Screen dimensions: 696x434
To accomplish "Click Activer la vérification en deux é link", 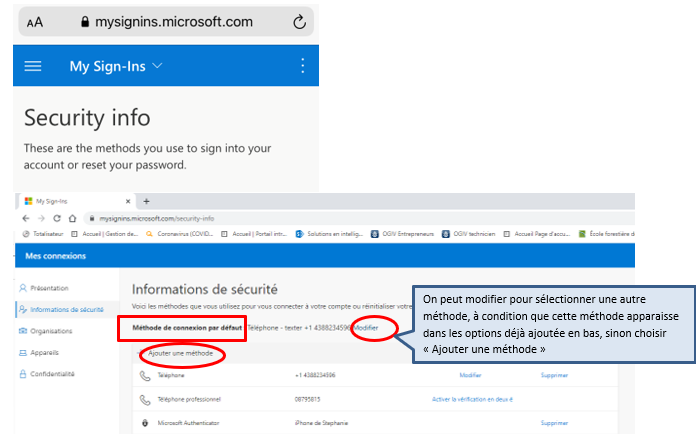I will [x=472, y=399].
